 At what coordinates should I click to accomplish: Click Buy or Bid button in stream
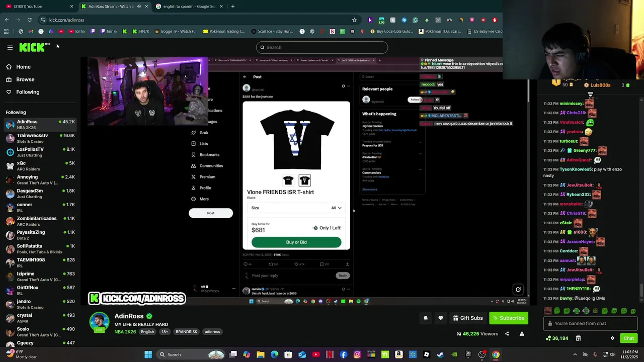(x=296, y=242)
